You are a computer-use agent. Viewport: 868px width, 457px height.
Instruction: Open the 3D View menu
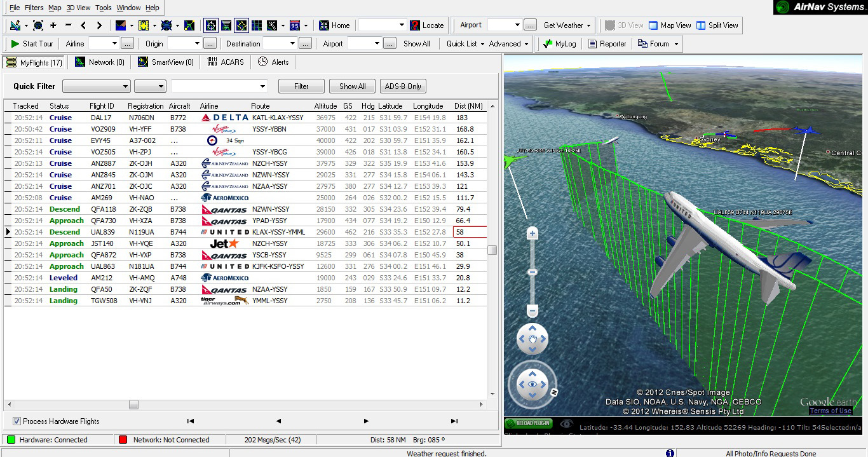tap(79, 8)
